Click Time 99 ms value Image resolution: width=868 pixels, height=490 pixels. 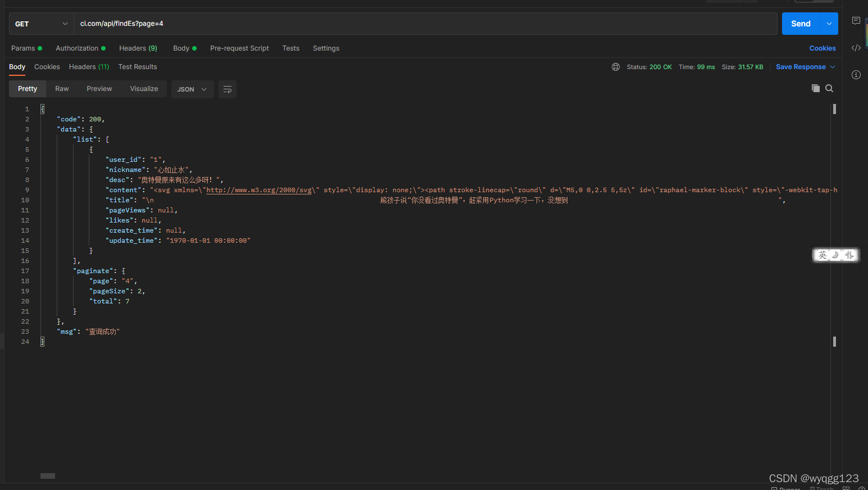tap(706, 67)
